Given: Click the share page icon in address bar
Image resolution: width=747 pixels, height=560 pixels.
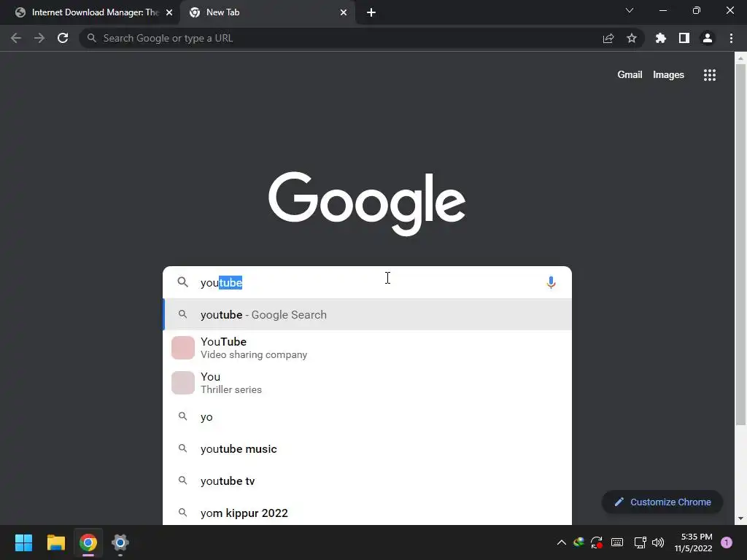Looking at the screenshot, I should click(608, 39).
